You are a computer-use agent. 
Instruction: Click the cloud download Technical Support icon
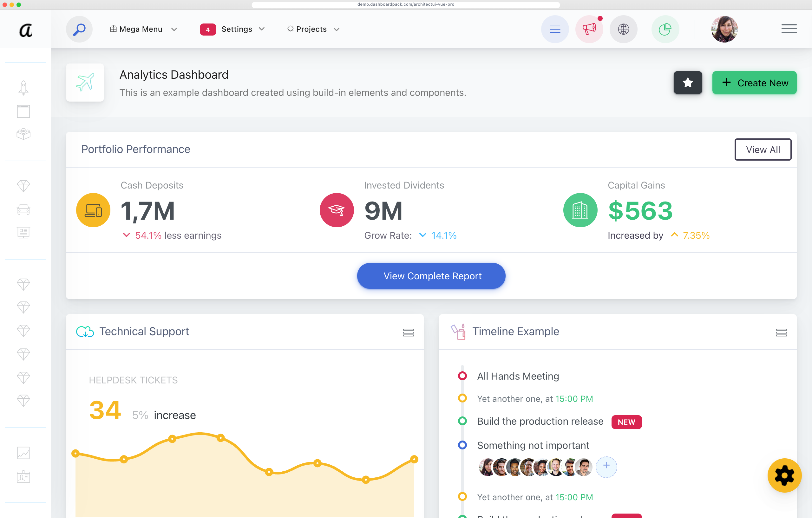(85, 332)
